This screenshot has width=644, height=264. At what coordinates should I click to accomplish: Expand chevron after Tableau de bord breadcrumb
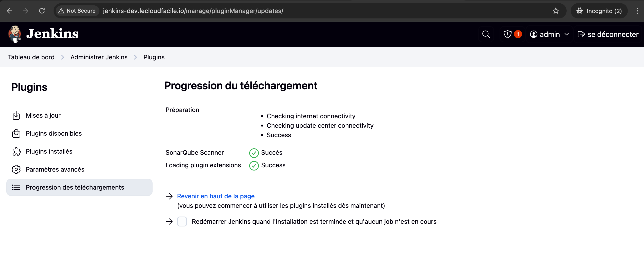(x=63, y=57)
